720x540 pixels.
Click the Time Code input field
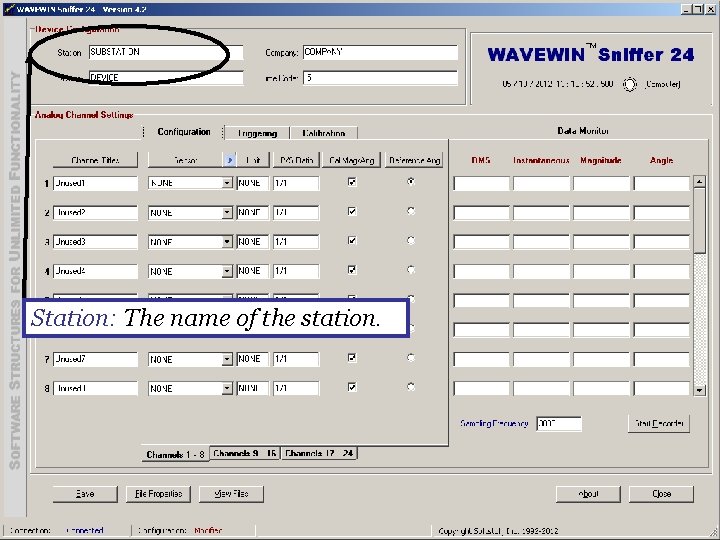tap(380, 78)
